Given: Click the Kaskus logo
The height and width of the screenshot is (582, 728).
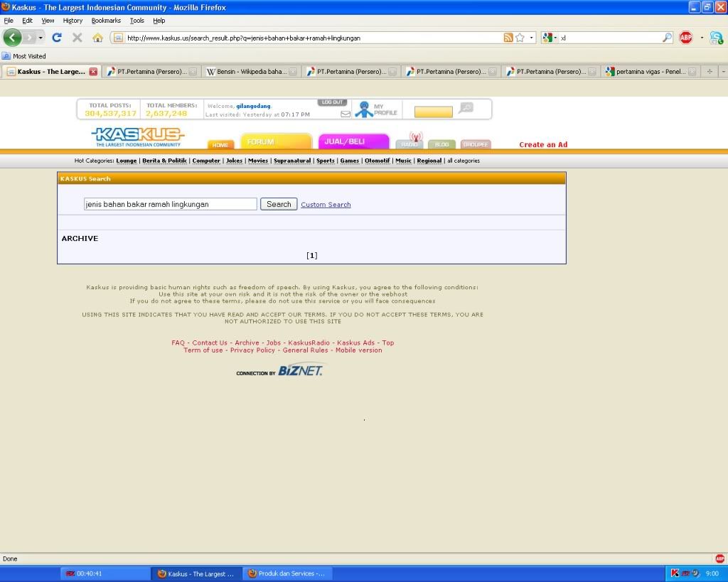Looking at the screenshot, I should [x=139, y=137].
